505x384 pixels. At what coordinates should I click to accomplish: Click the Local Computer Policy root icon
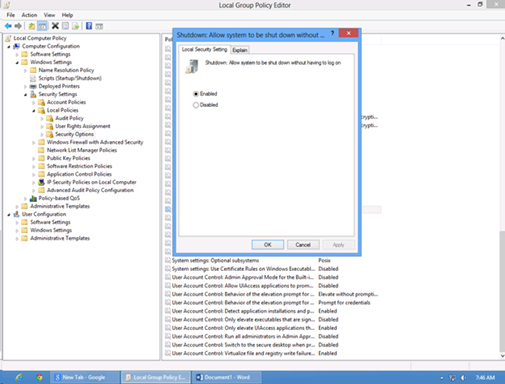point(8,38)
